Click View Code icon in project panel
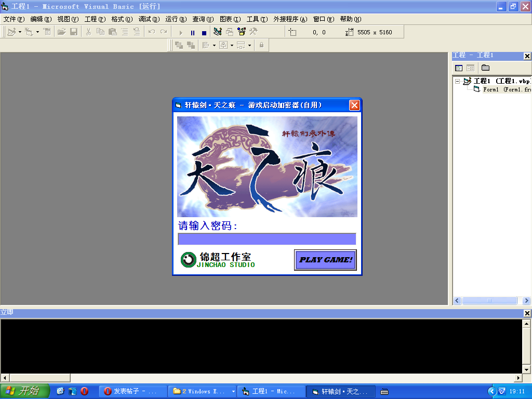The height and width of the screenshot is (399, 532). [459, 68]
